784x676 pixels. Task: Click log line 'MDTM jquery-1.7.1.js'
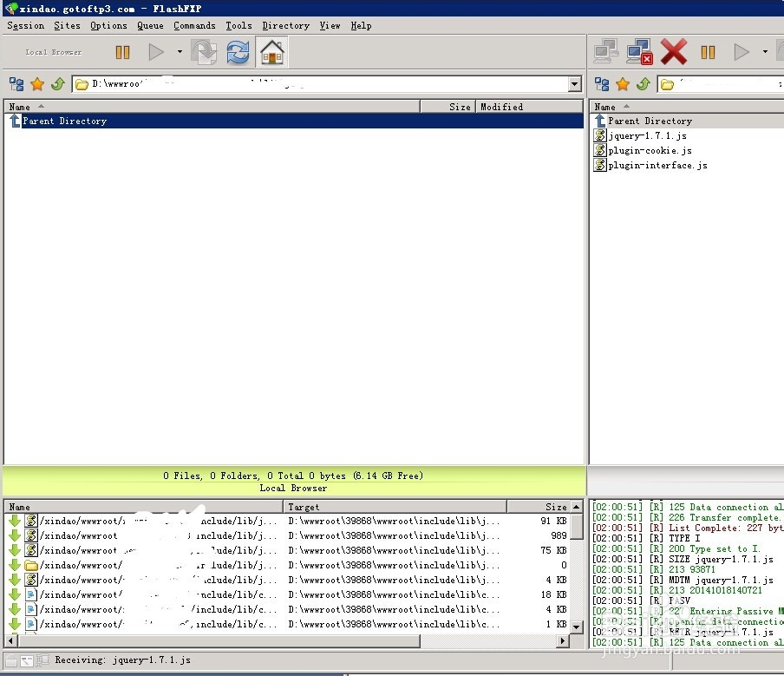pos(683,580)
